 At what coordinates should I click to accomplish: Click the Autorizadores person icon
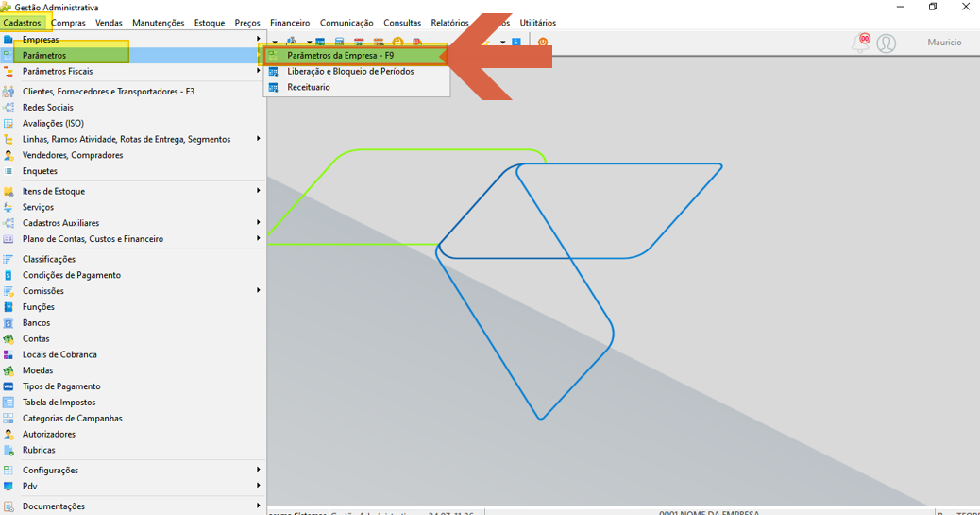point(8,435)
